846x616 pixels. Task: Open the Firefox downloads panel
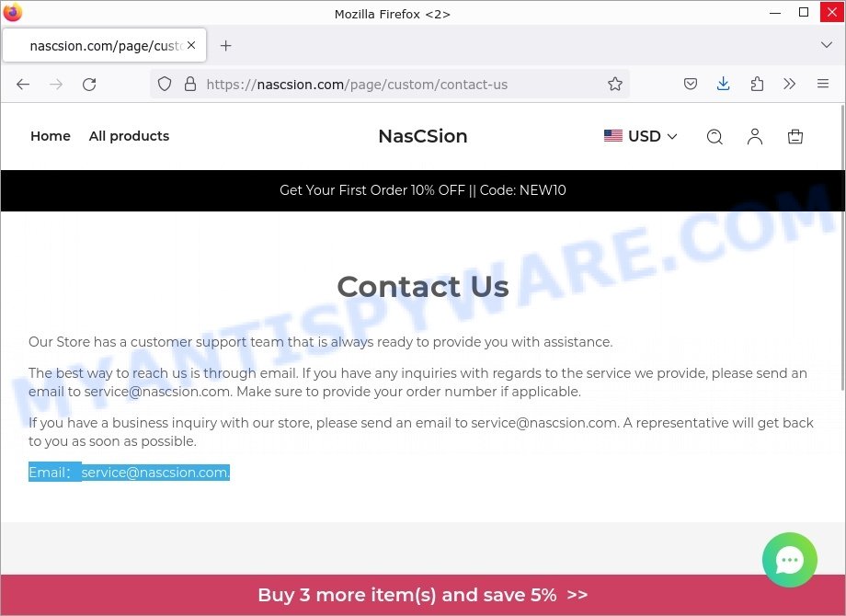(x=723, y=84)
